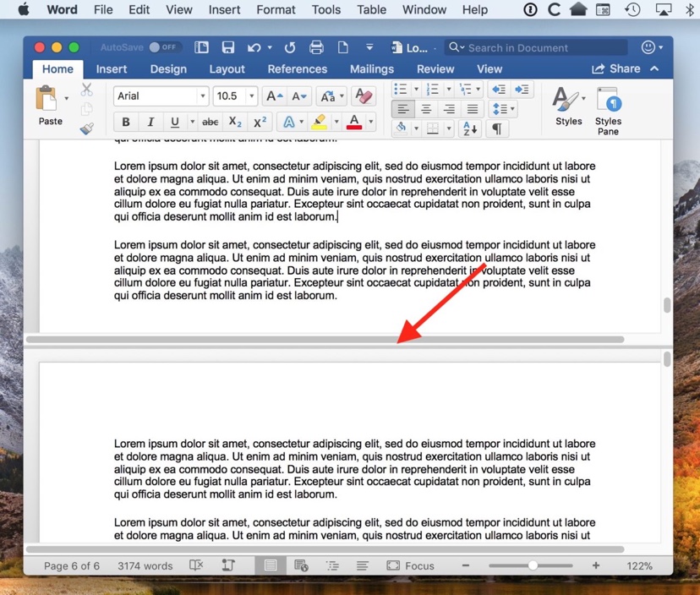Click the text cursor tracking icon in status bar
Image resolution: width=700 pixels, height=595 pixels.
[228, 565]
